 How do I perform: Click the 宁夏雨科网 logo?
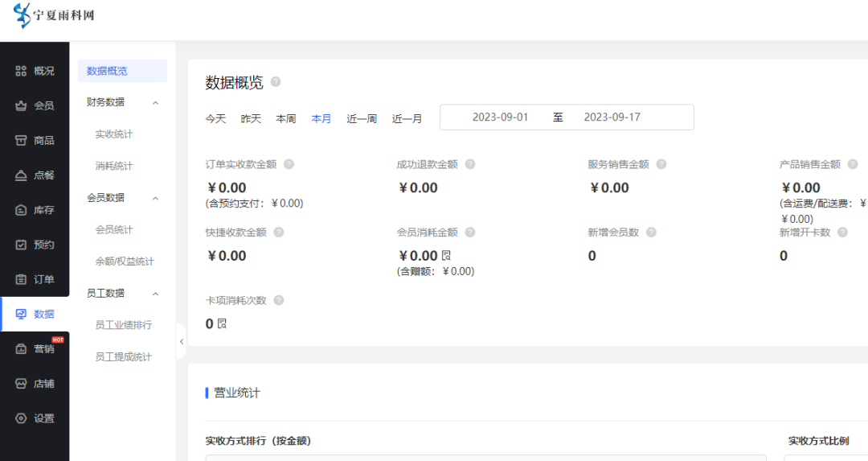point(54,15)
